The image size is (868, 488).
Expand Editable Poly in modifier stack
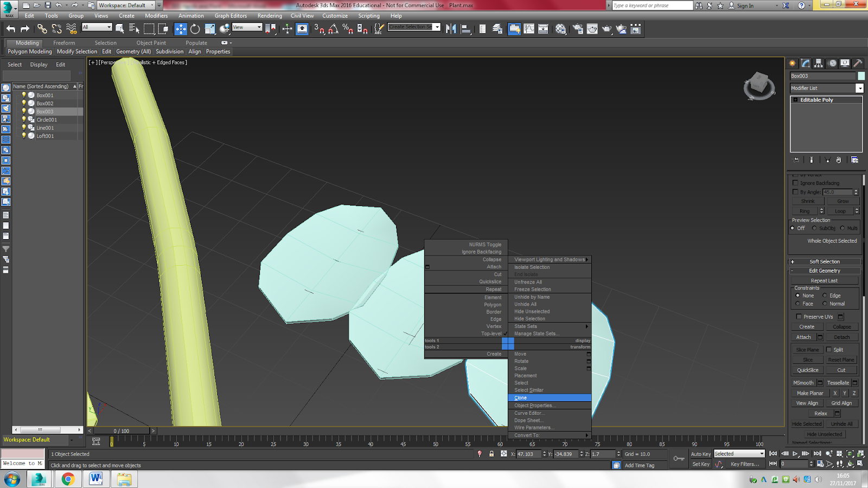click(796, 100)
